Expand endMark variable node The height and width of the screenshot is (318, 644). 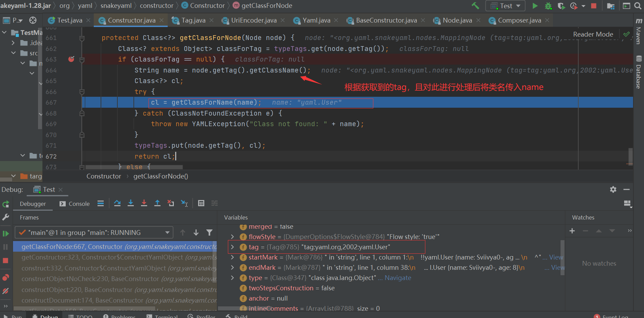(x=232, y=267)
